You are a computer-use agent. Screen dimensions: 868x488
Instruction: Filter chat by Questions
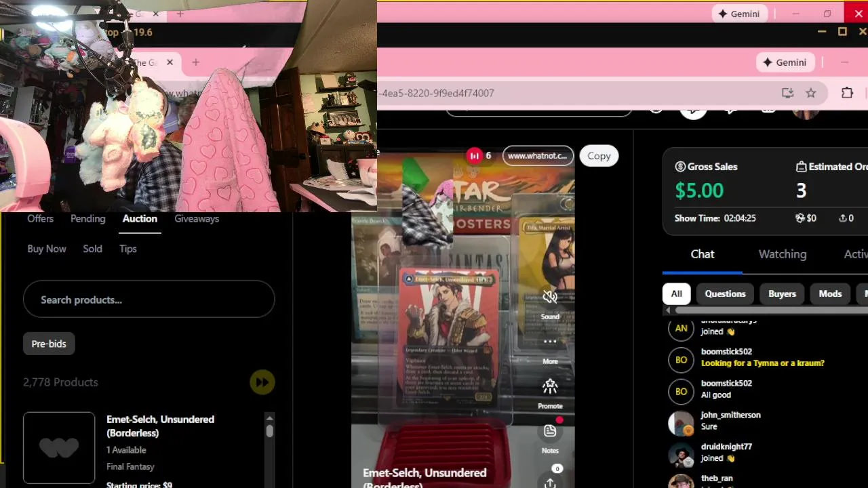click(725, 293)
